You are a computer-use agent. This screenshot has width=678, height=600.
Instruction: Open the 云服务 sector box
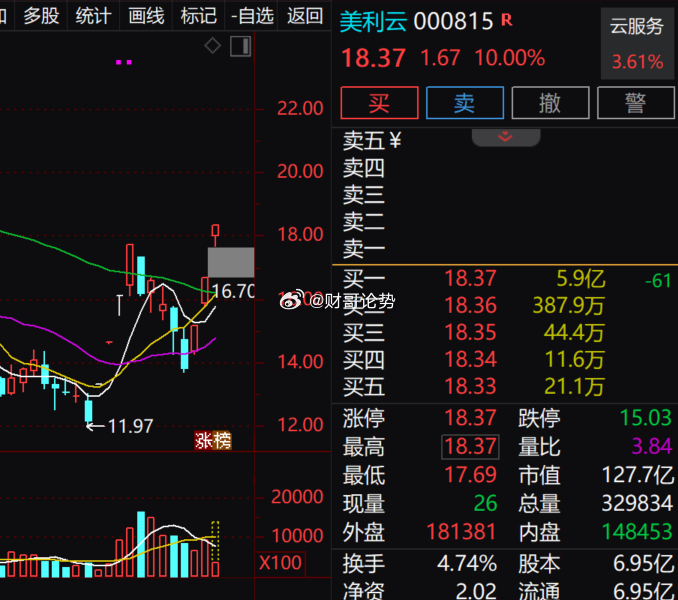point(637,43)
